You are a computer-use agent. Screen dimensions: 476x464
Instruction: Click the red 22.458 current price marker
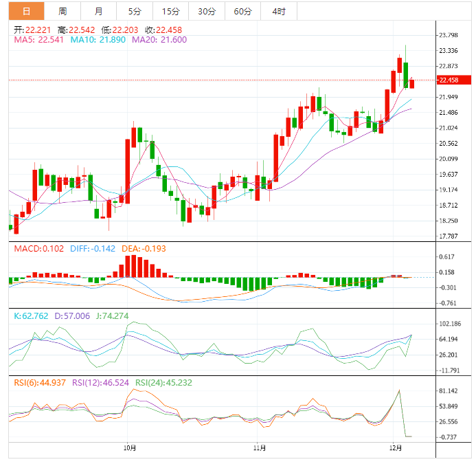point(454,80)
